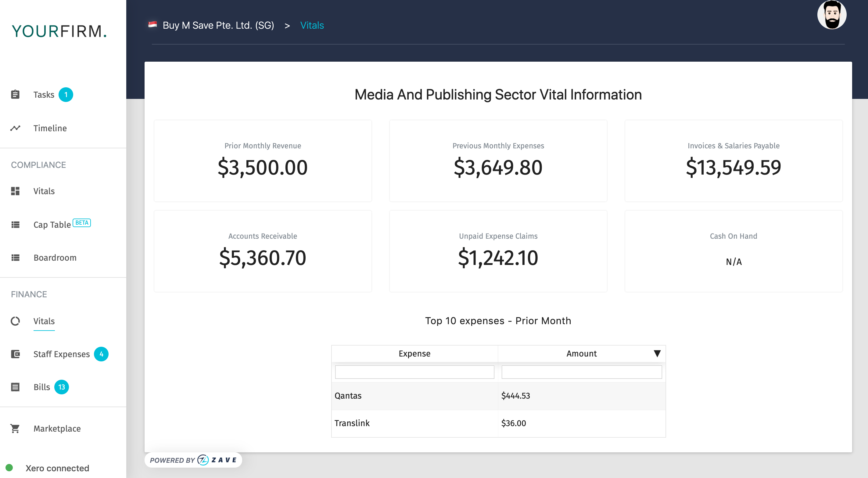Select the Invoices & Salaries Payable card
The width and height of the screenshot is (868, 478).
(733, 161)
